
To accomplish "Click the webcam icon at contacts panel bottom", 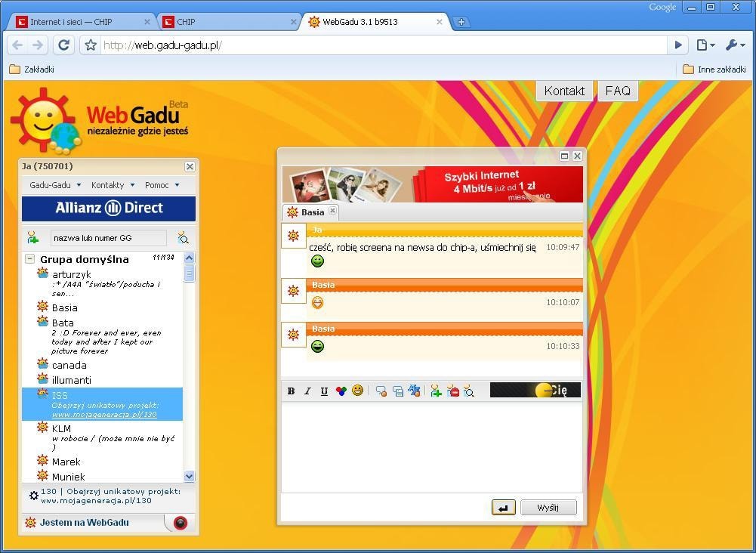I will click(180, 523).
